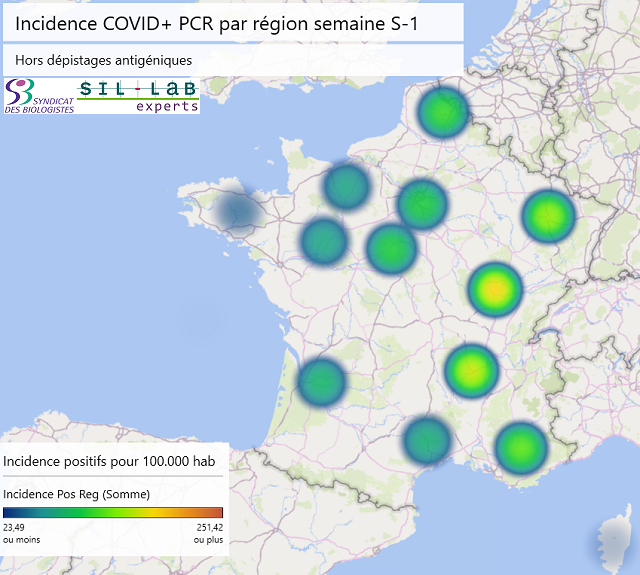Click the Centre-Val de Loire heat bubble
This screenshot has width=640, height=575.
tap(391, 249)
